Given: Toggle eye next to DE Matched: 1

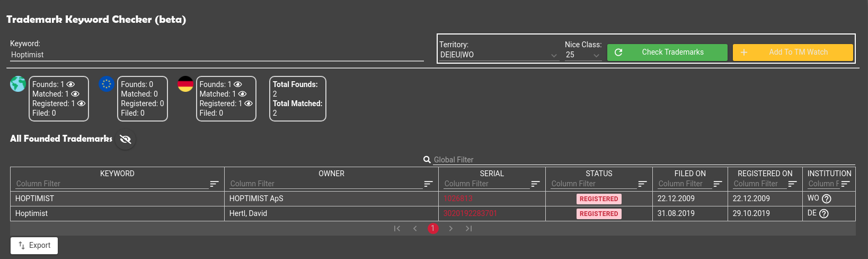Looking at the screenshot, I should pyautogui.click(x=243, y=94).
